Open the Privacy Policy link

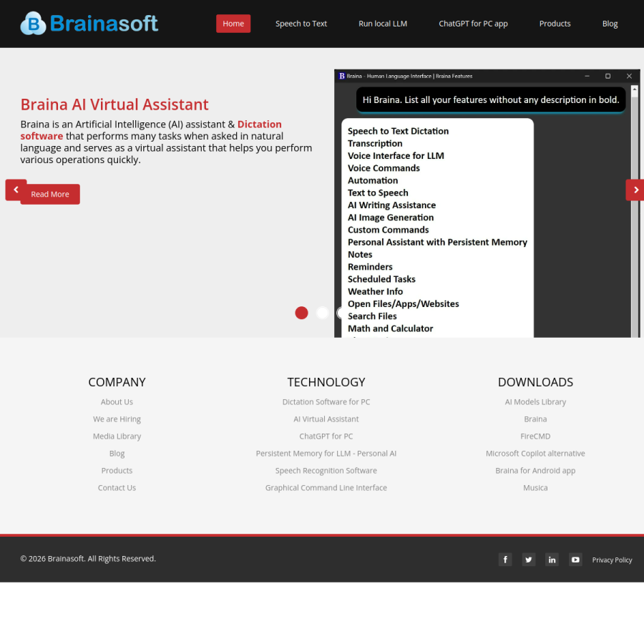click(612, 560)
